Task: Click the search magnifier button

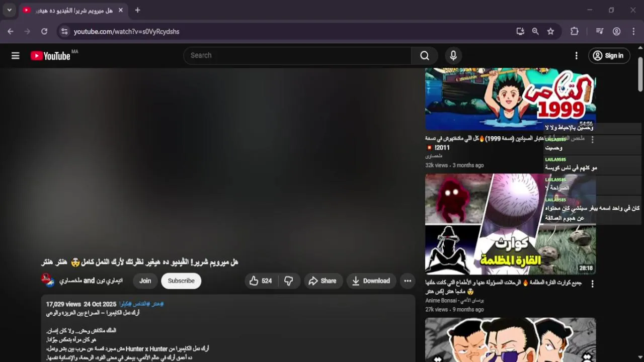Action: click(425, 55)
